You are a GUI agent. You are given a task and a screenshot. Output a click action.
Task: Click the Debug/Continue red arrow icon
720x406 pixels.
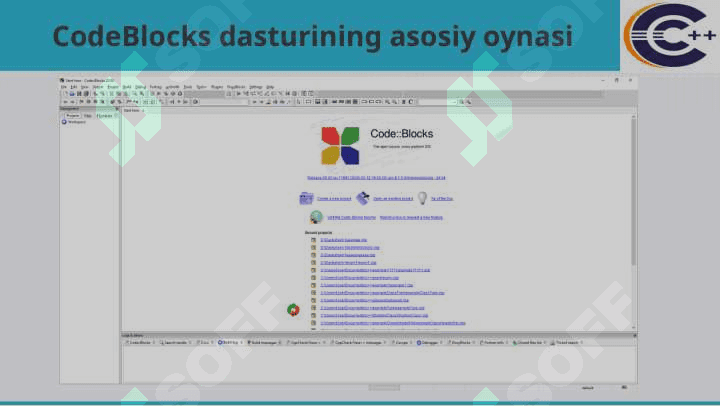pyautogui.click(x=239, y=94)
